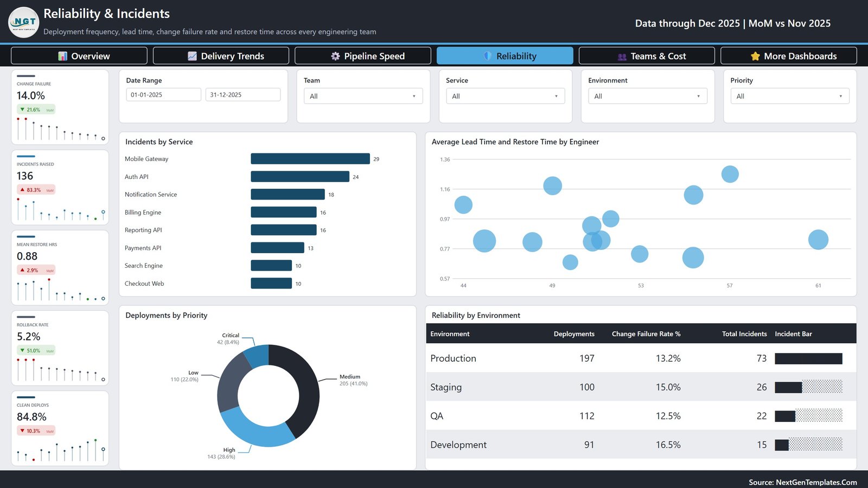Click the Auth API incidents bar
This screenshot has height=488, width=868.
(300, 177)
